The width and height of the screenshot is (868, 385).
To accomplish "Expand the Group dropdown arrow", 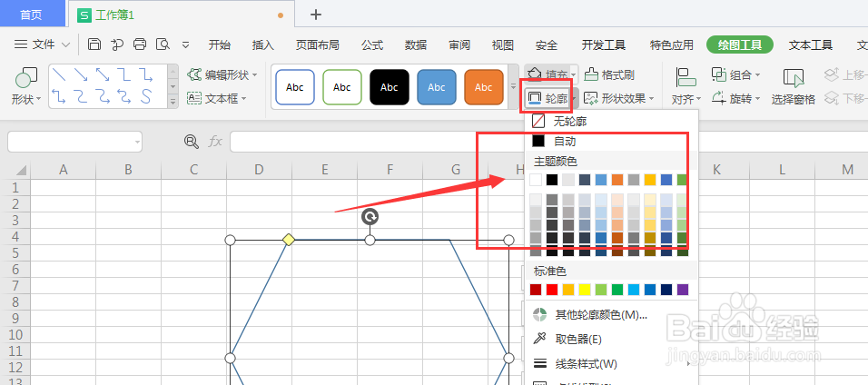I will (757, 74).
